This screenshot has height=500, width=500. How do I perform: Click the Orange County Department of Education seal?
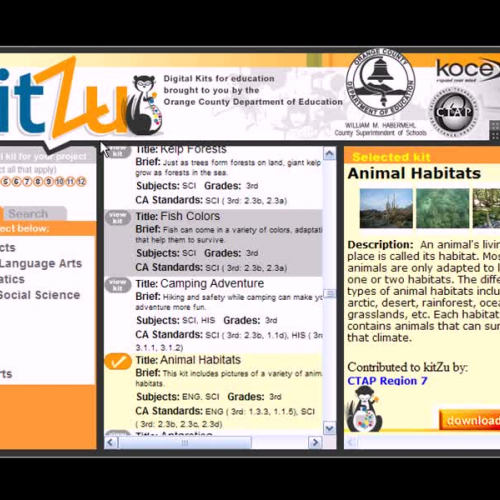(x=381, y=83)
